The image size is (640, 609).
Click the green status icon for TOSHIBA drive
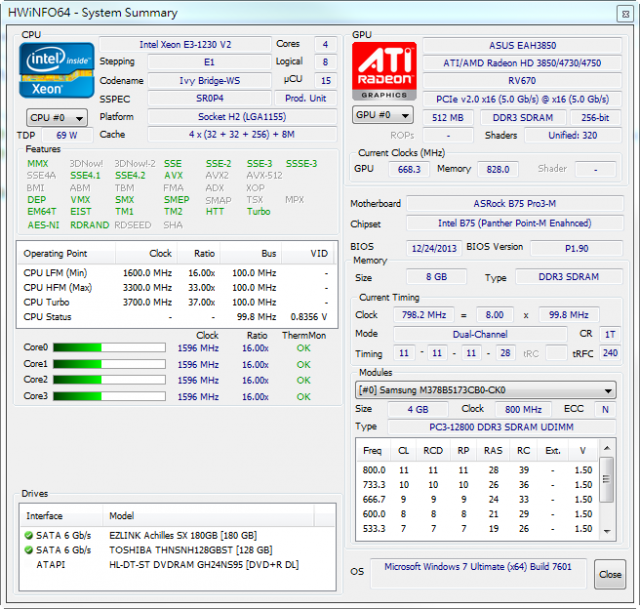coord(29,550)
